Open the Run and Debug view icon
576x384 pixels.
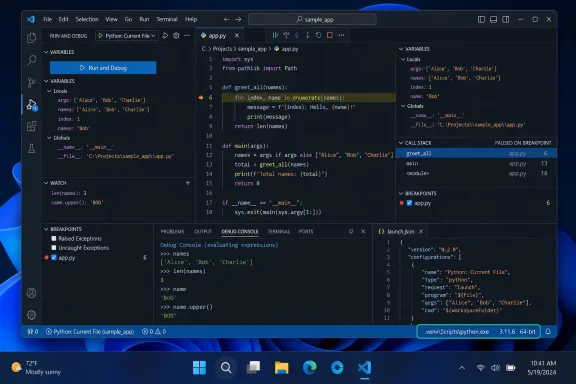point(32,105)
